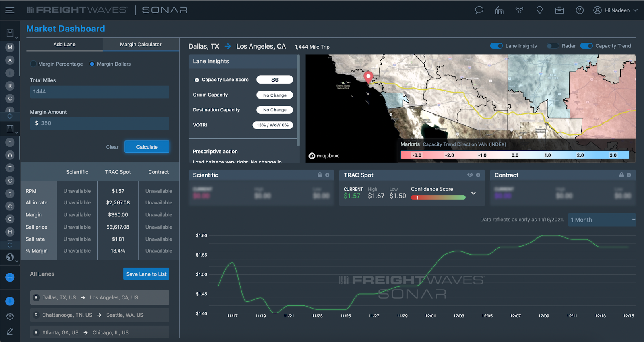
Task: Open the 1 Month timeframe dropdown
Action: pyautogui.click(x=601, y=220)
